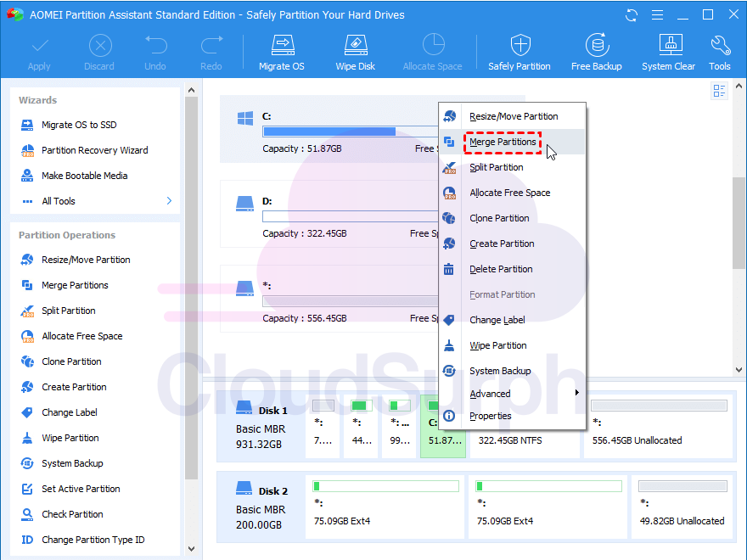The height and width of the screenshot is (560, 747).
Task: Click the C: usage capacity bar
Action: (x=350, y=132)
